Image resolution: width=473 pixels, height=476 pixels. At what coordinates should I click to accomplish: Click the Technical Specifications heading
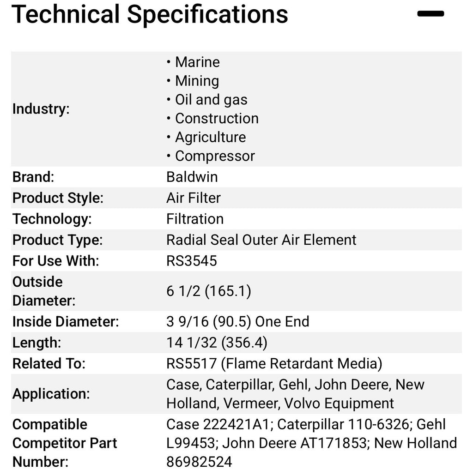click(150, 14)
